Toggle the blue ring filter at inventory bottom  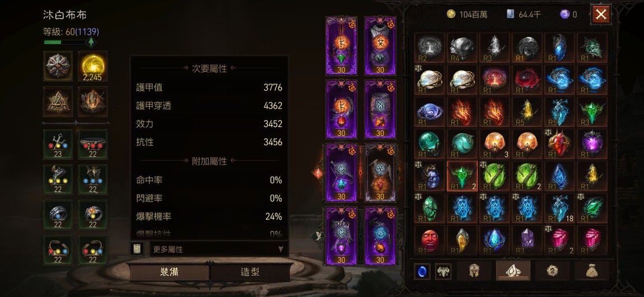pyautogui.click(x=422, y=272)
